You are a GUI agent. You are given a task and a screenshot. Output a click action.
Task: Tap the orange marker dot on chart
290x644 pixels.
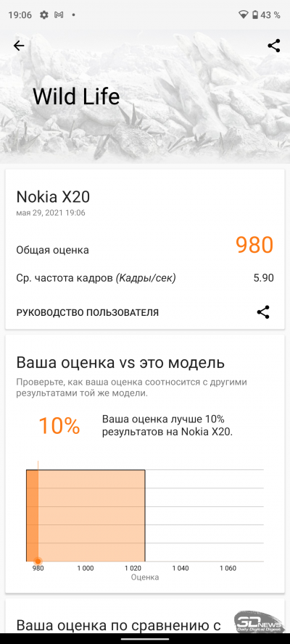38,561
